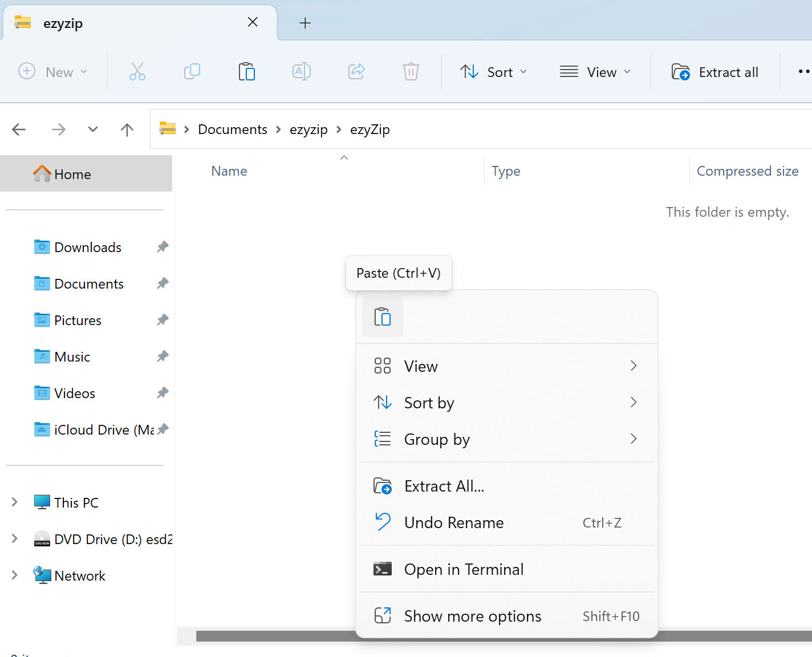Expand This PC in the sidebar

pyautogui.click(x=14, y=502)
